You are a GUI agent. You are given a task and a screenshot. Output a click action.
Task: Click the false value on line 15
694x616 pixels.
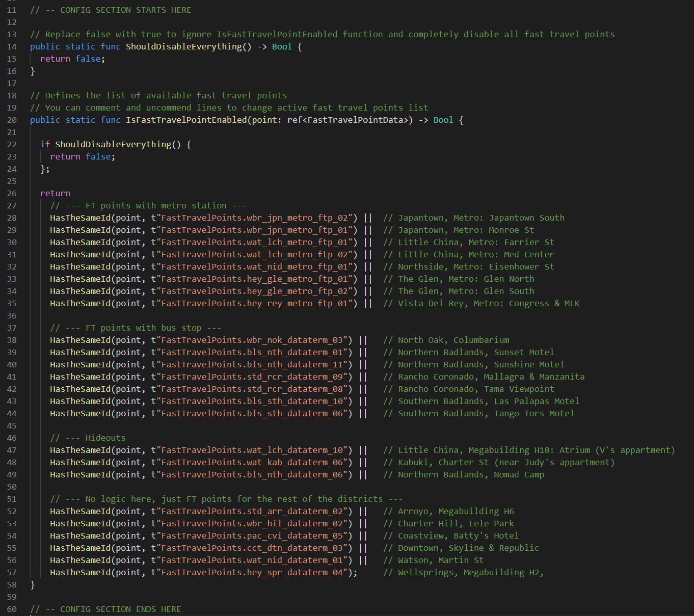88,59
